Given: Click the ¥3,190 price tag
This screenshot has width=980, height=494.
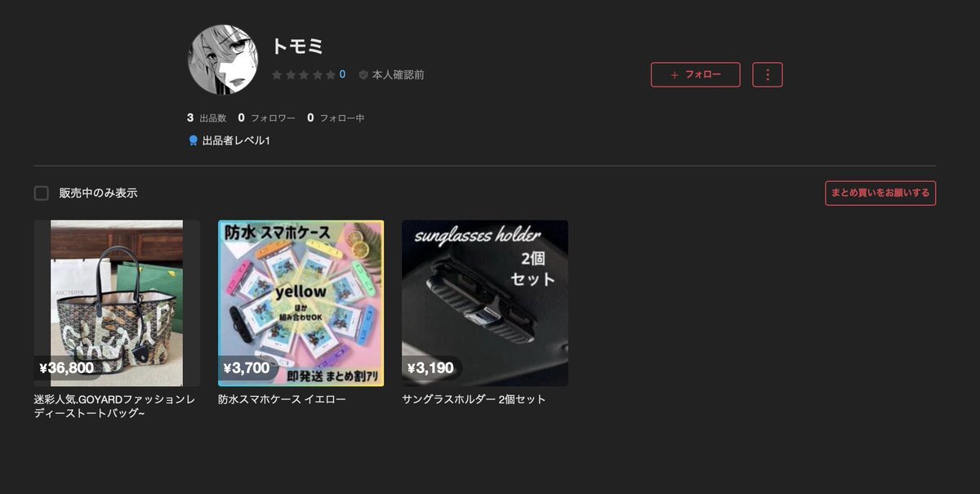Looking at the screenshot, I should click(430, 368).
